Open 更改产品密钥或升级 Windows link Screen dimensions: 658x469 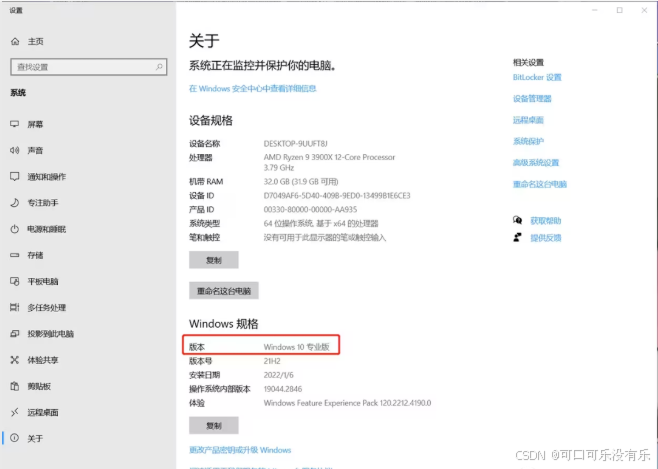[240, 450]
